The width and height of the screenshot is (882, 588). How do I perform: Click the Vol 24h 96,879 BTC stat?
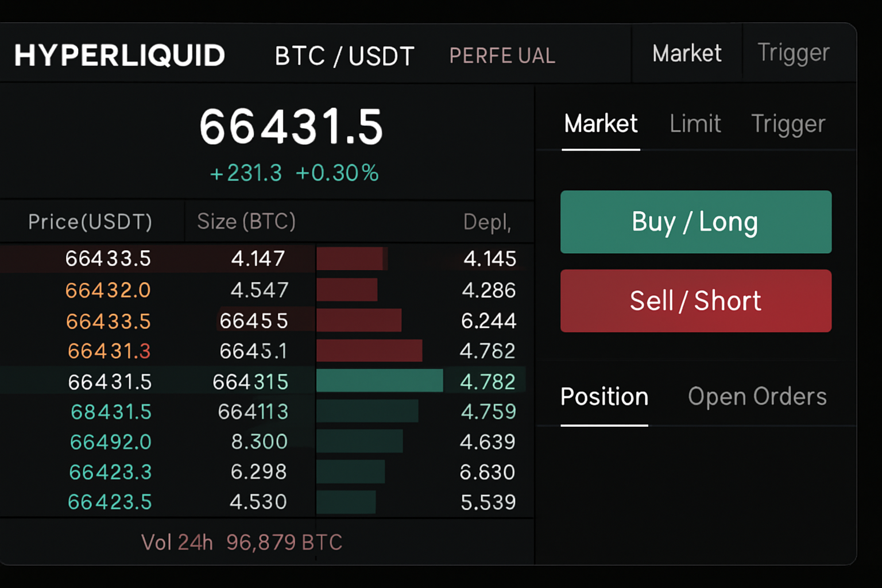pyautogui.click(x=242, y=541)
